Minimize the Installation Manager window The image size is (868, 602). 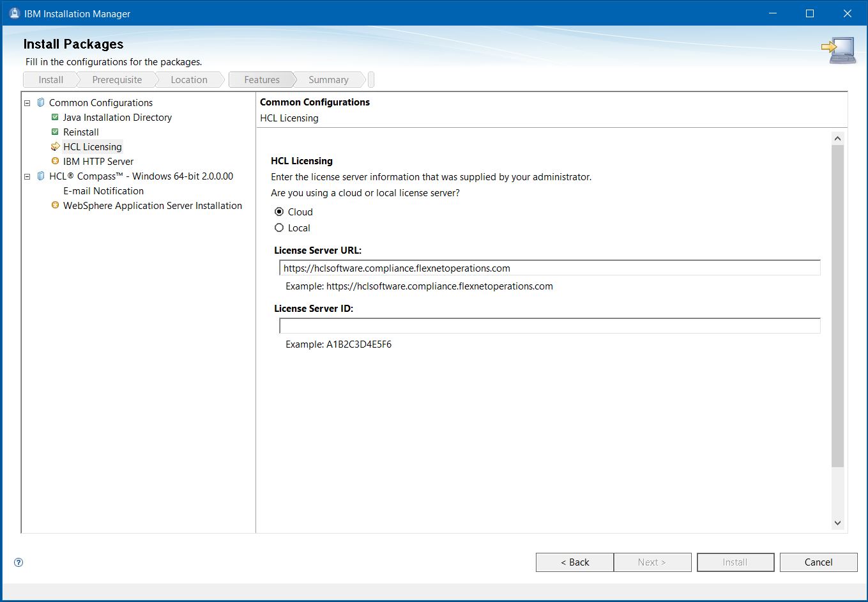pos(773,13)
